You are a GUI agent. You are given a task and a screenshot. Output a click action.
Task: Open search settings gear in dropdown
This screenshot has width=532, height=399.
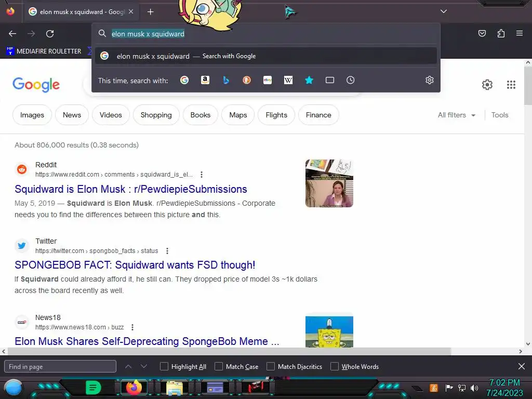pyautogui.click(x=430, y=80)
